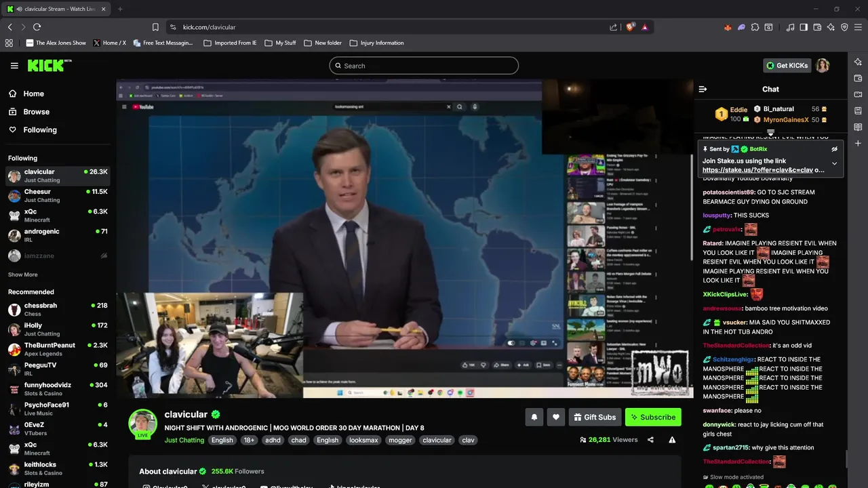The width and height of the screenshot is (868, 488).
Task: Open a new browser tab
Action: pyautogui.click(x=120, y=9)
